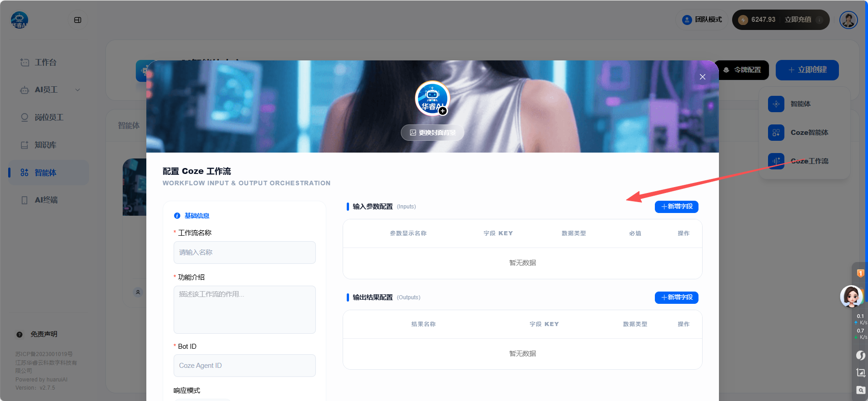
Task: Click the 华睿AI logo in top-left corner
Action: tap(20, 20)
